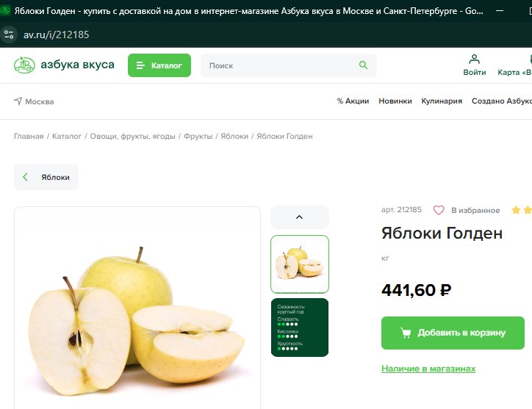The width and height of the screenshot is (532, 409).
Task: Open the Новинки section
Action: coord(395,101)
